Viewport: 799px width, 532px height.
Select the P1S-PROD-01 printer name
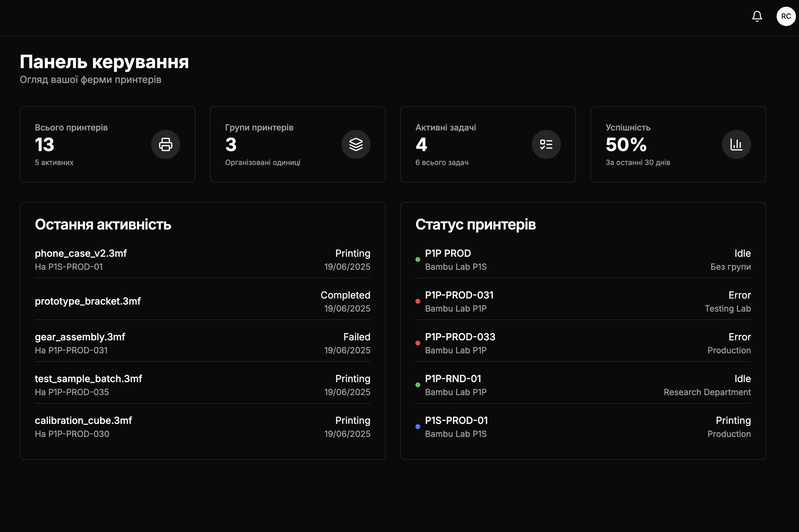click(456, 420)
